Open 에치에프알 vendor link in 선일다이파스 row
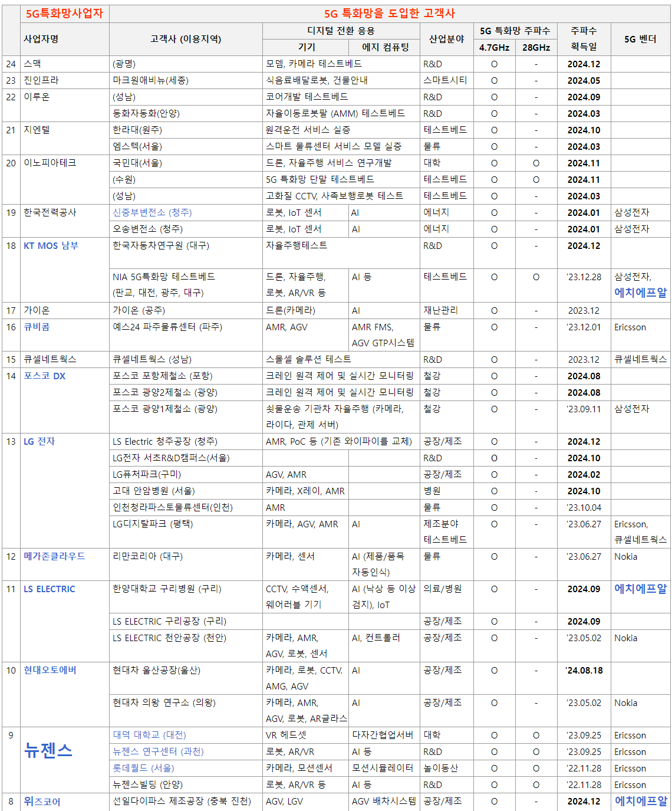Viewport: 672px width, 811px height. pos(640,801)
